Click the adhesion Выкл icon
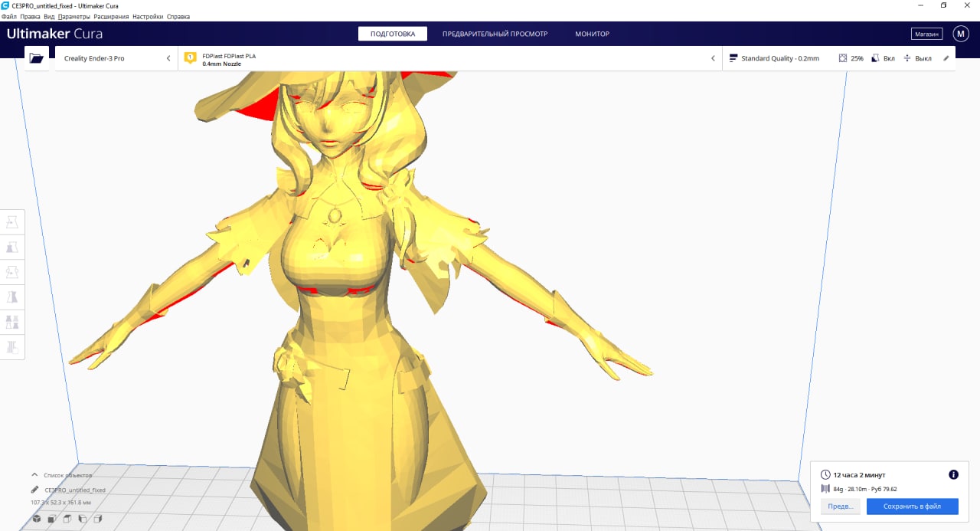Viewport: 980px width, 531px height. [907, 58]
